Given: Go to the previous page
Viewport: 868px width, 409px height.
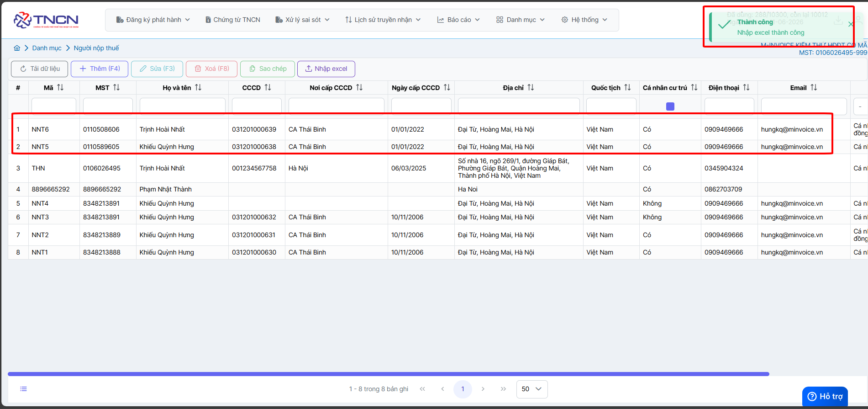Looking at the screenshot, I should 442,389.
